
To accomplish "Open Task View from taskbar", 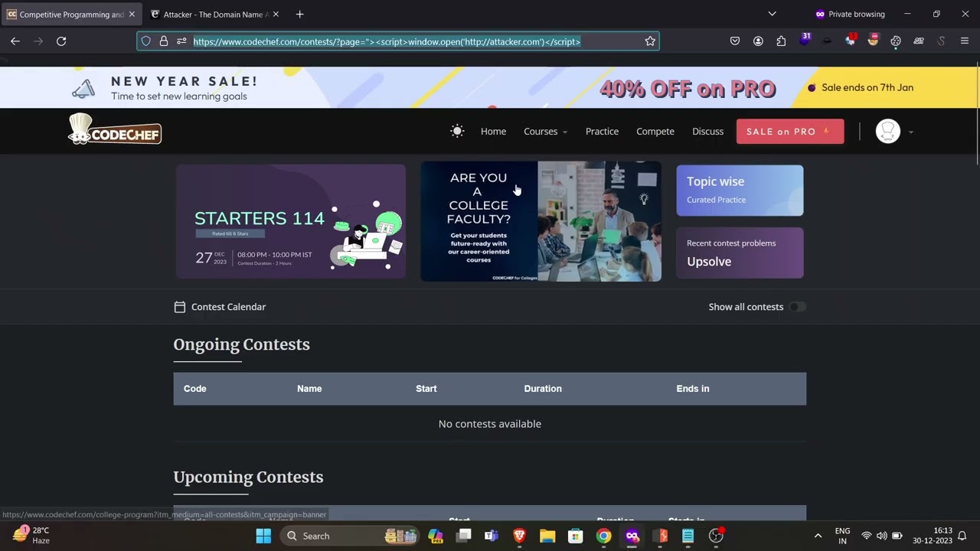I will [x=463, y=536].
